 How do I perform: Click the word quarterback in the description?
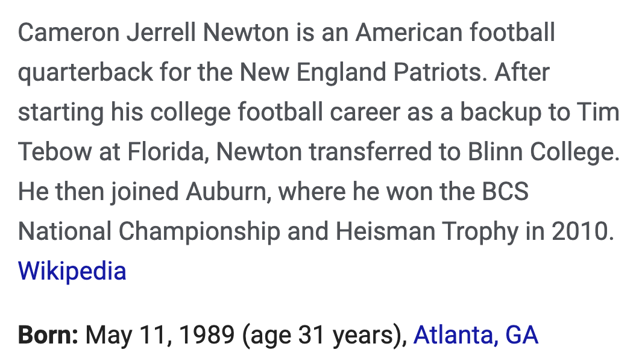tap(86, 72)
